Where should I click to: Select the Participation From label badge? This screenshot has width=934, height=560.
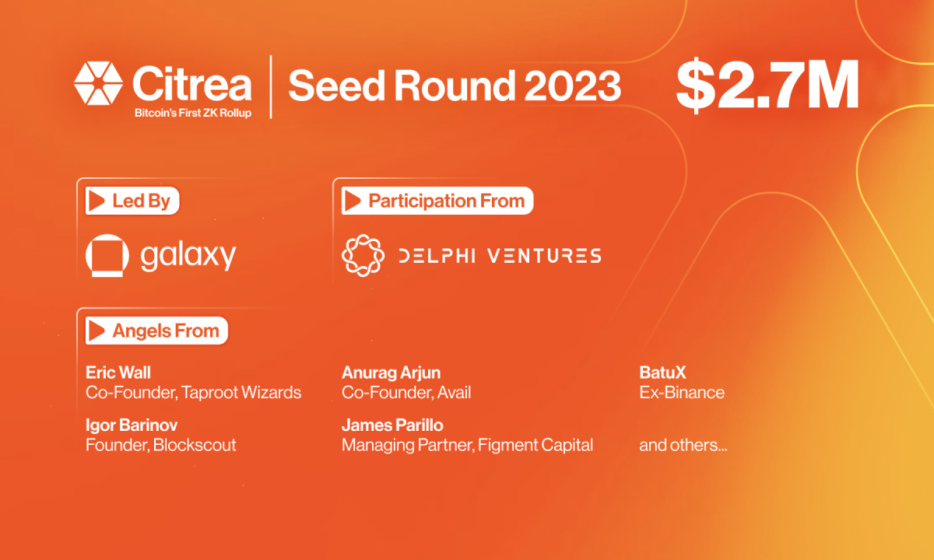point(437,201)
